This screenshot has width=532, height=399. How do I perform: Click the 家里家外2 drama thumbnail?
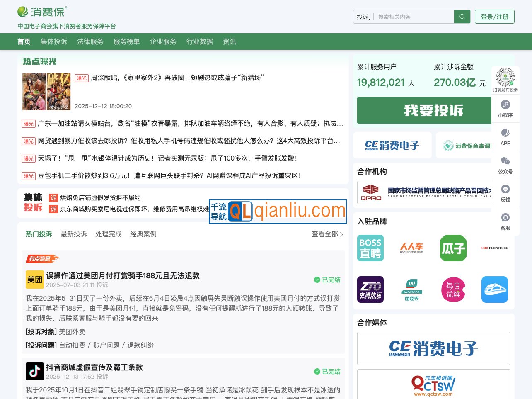coord(46,91)
